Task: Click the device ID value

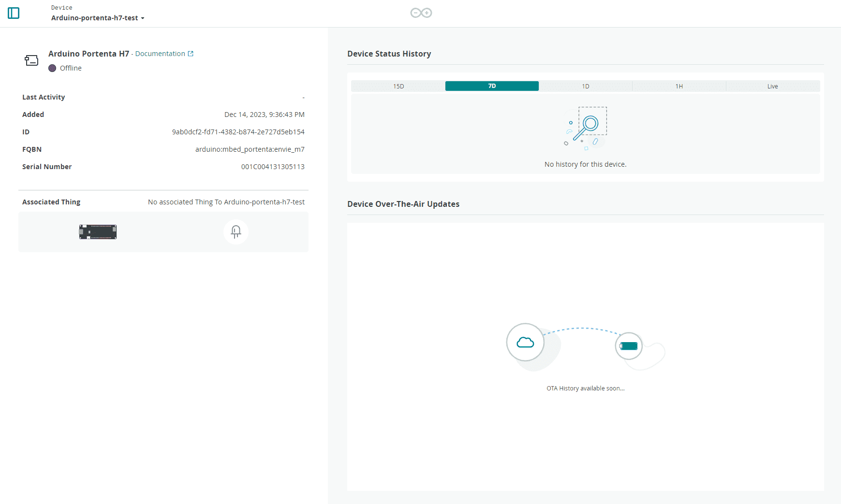Action: click(238, 132)
